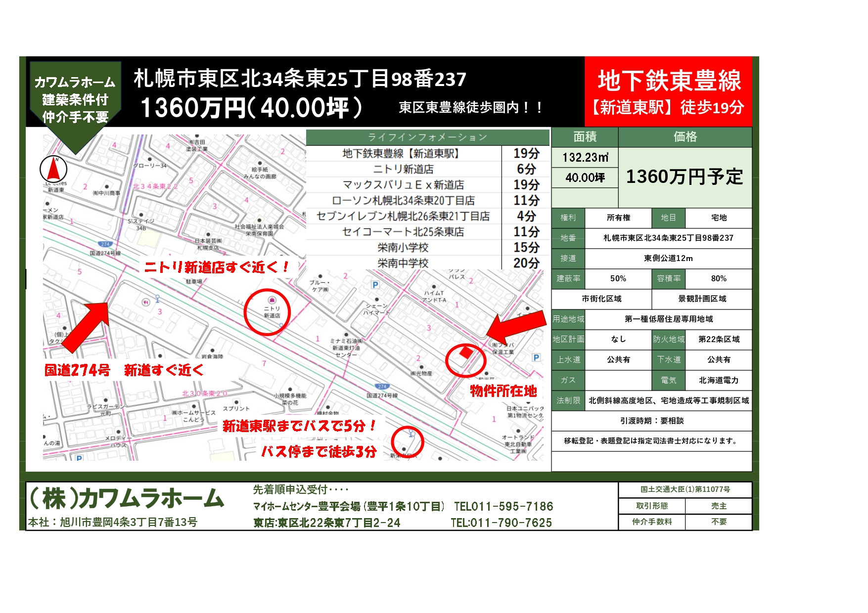Viewport: 868px width, 613px height.
Task: Toggle the 公共有 water supply entry
Action: [x=618, y=360]
